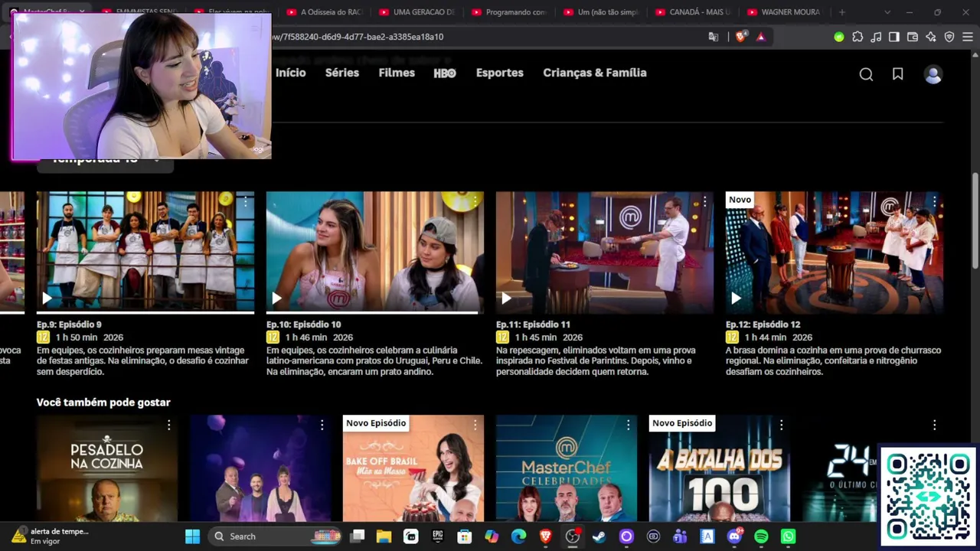Open a new browser tab
Image resolution: width=980 pixels, height=551 pixels.
[842, 12]
